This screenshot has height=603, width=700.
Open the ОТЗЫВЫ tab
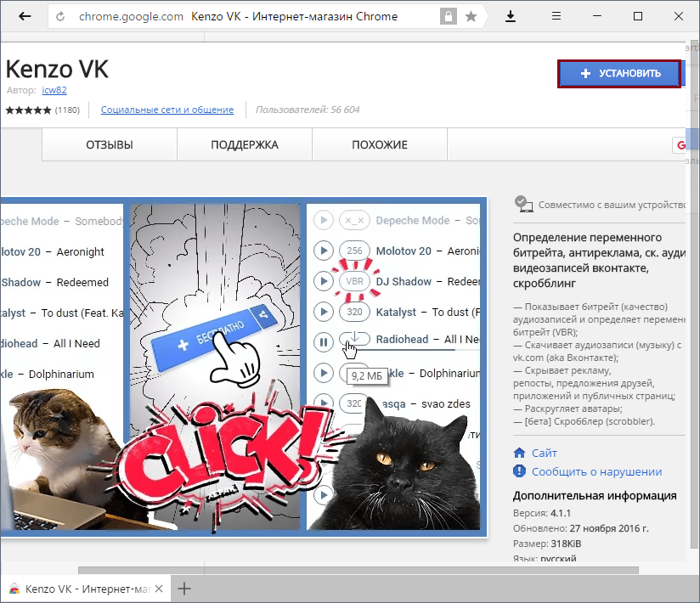tap(110, 145)
